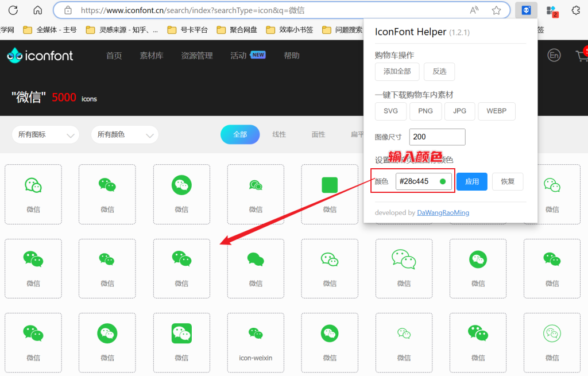Click the 图像尺寸 size input field
Screen dimensions: 588x376
click(437, 137)
